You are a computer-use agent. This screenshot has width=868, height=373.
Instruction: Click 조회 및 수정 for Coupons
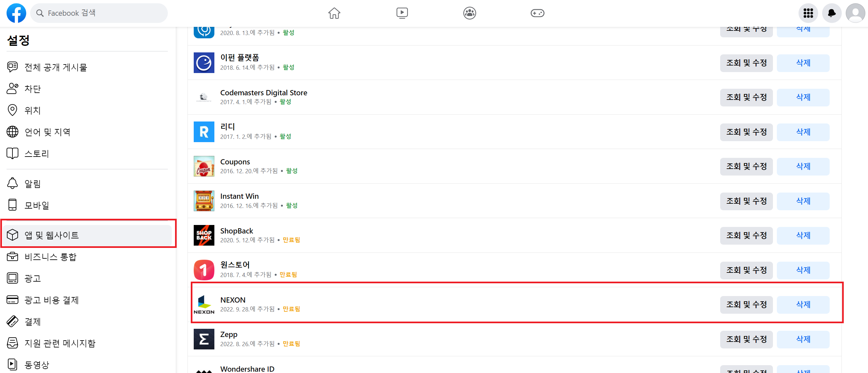click(x=746, y=166)
